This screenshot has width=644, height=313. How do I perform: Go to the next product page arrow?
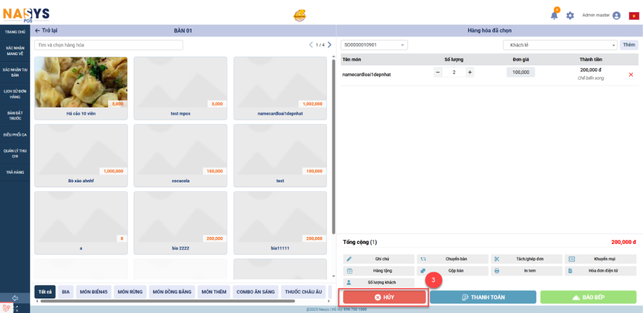tap(330, 45)
